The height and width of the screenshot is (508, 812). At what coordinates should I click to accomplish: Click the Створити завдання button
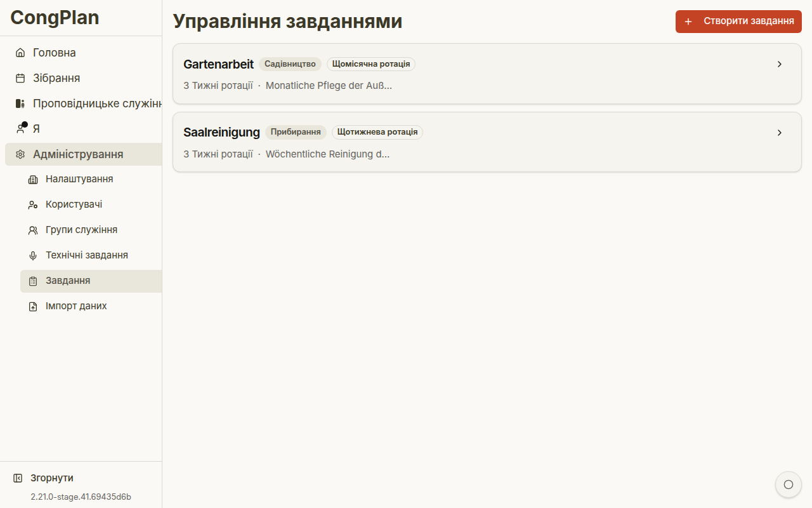point(738,22)
